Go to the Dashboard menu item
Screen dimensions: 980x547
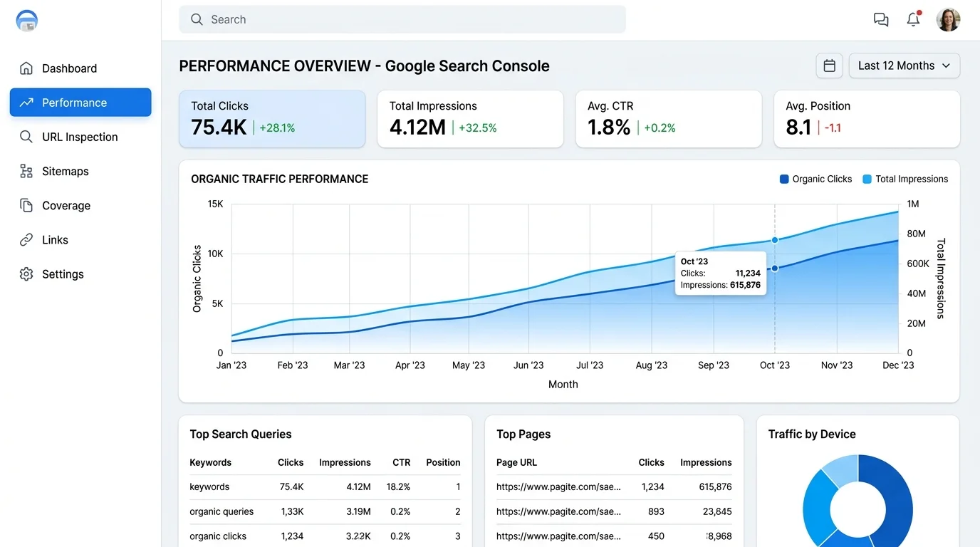pyautogui.click(x=80, y=68)
